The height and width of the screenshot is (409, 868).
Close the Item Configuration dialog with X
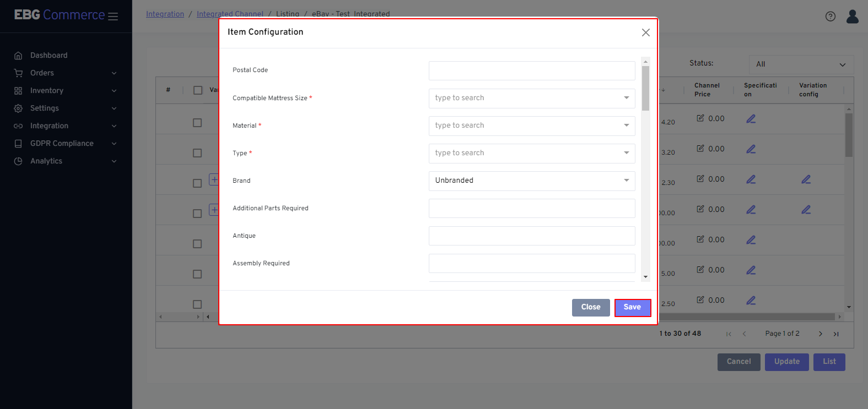click(645, 32)
